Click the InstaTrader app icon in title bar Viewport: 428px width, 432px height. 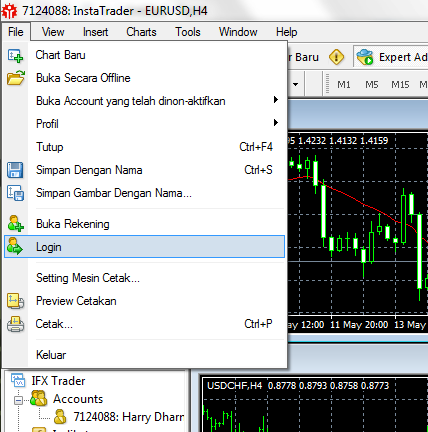point(9,11)
